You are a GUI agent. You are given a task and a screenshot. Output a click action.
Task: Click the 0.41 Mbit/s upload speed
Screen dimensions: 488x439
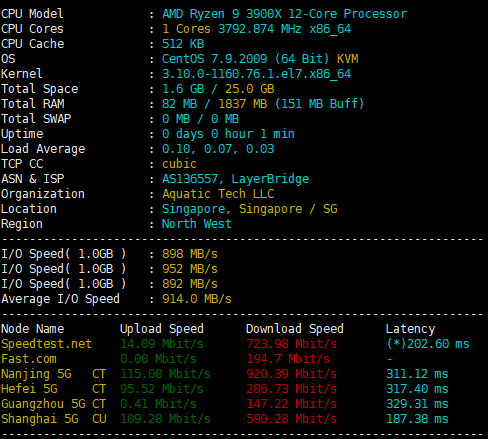[x=158, y=404]
